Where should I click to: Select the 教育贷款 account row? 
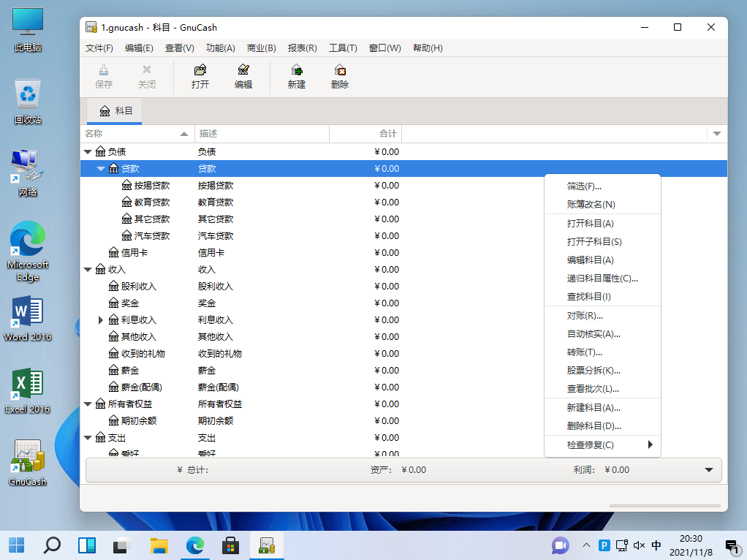click(x=403, y=202)
